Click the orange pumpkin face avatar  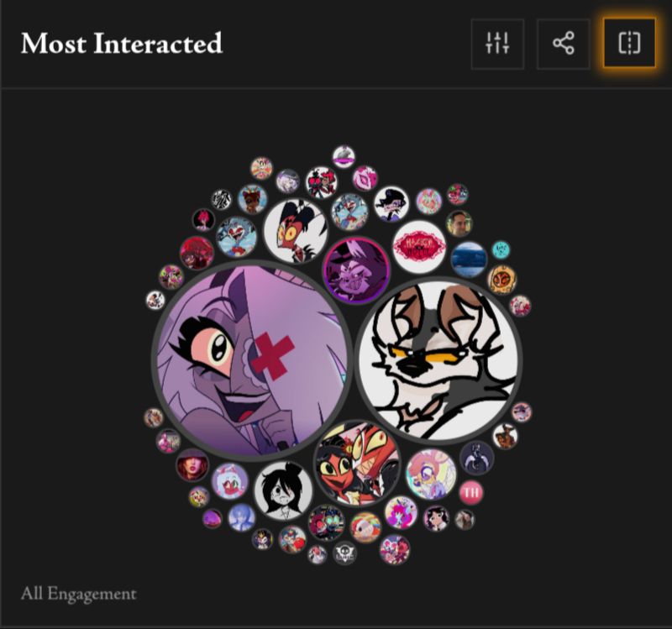point(501,280)
